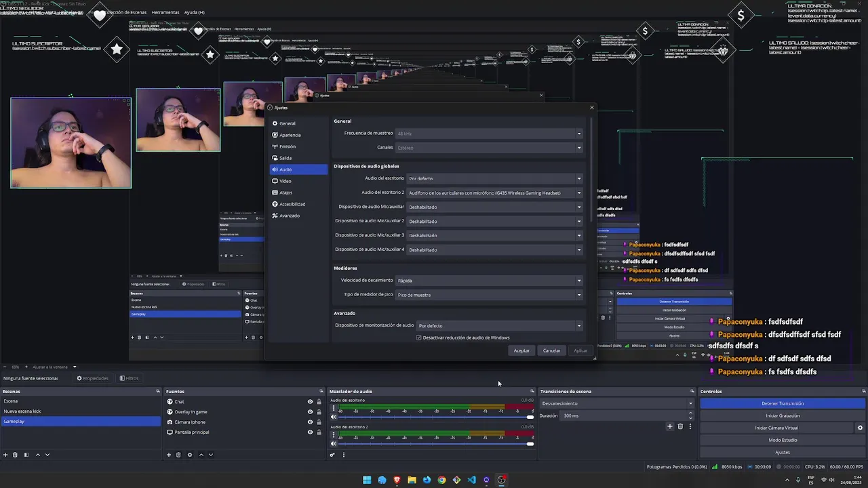
Task: Switch to Avanzado settings section
Action: click(x=298, y=216)
